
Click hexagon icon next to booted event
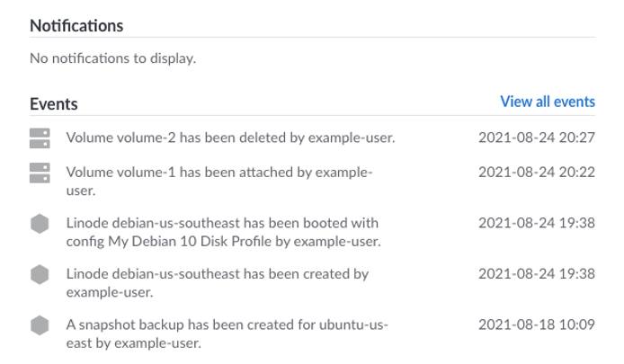point(40,224)
